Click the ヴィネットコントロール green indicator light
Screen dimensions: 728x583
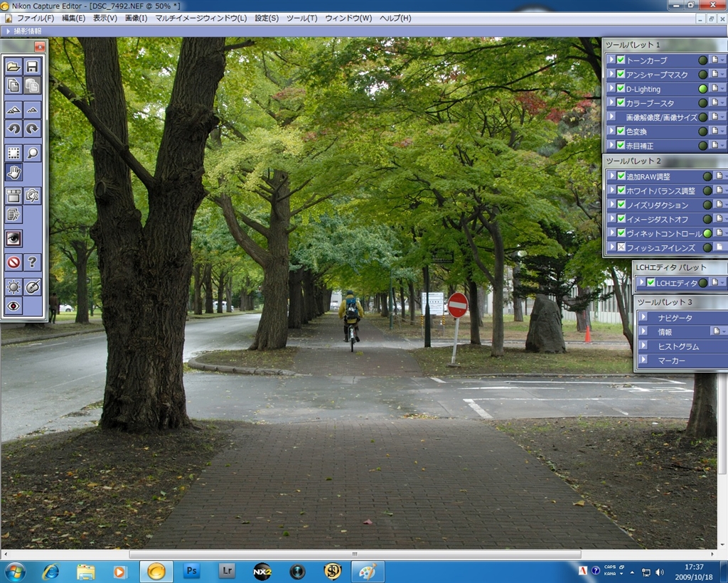pos(707,233)
